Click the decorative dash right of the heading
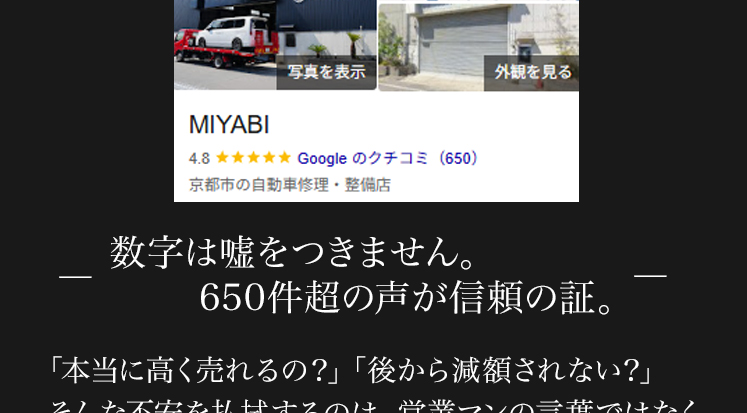 click(x=650, y=275)
